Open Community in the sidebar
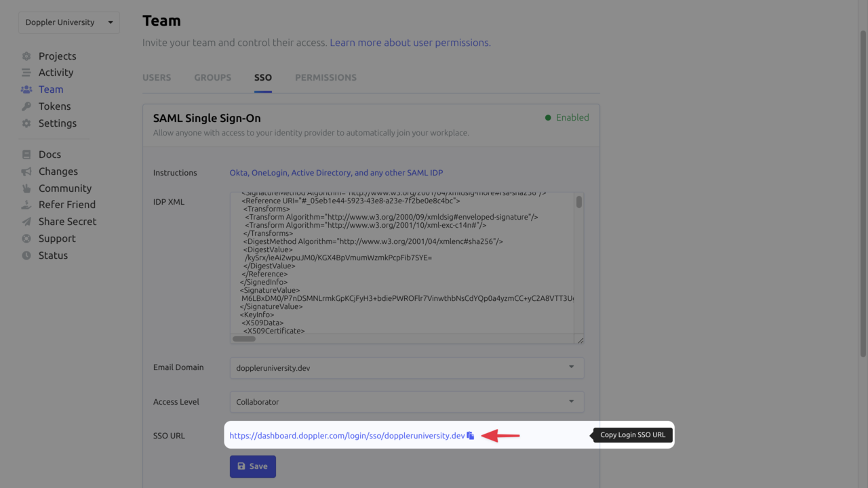 click(x=65, y=188)
